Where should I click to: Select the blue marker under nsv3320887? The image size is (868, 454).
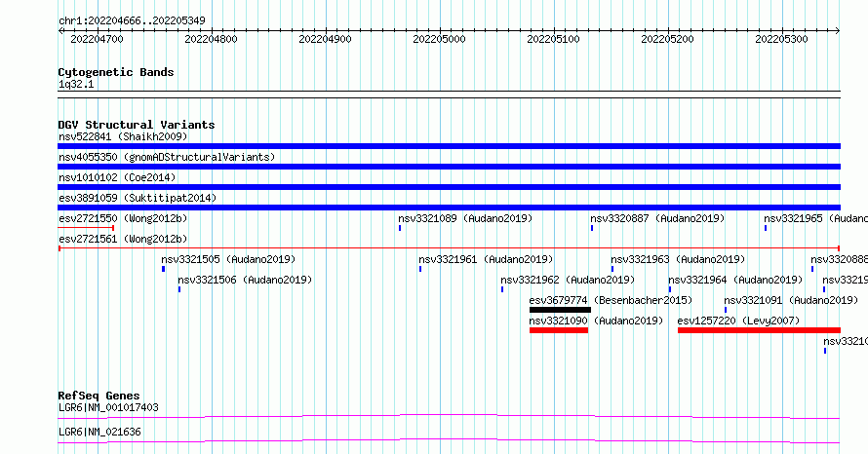pos(592,228)
